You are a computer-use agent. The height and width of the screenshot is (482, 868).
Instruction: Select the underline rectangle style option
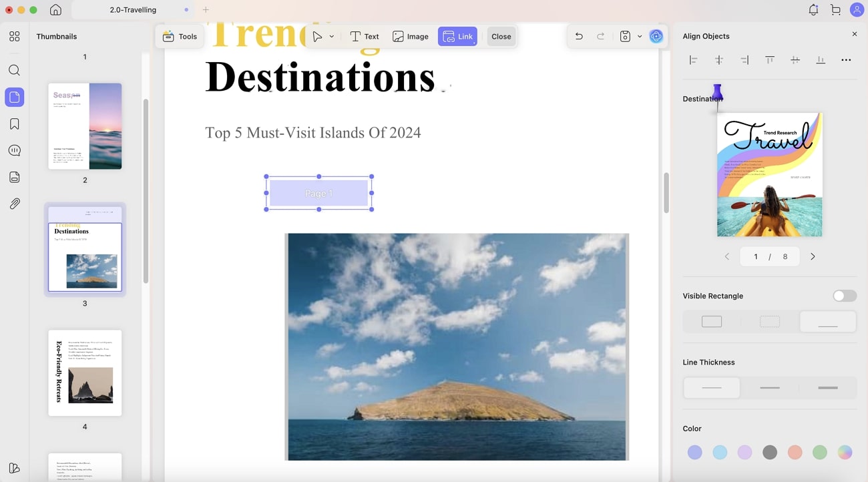[828, 322]
